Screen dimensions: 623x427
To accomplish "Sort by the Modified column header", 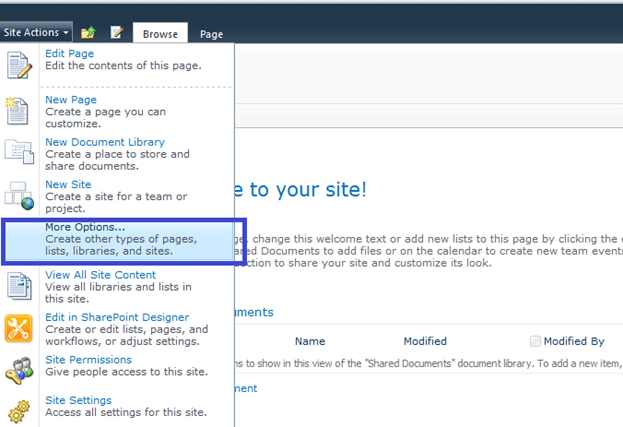I will (x=425, y=341).
